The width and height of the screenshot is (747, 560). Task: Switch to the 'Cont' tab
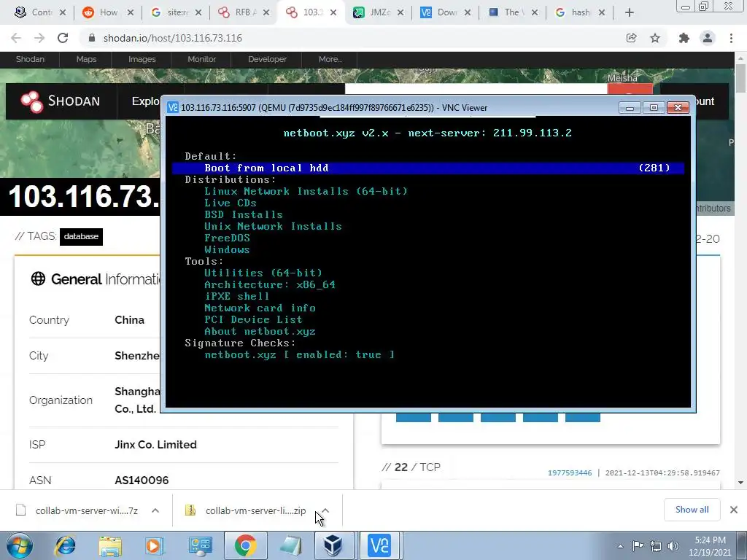point(41,12)
